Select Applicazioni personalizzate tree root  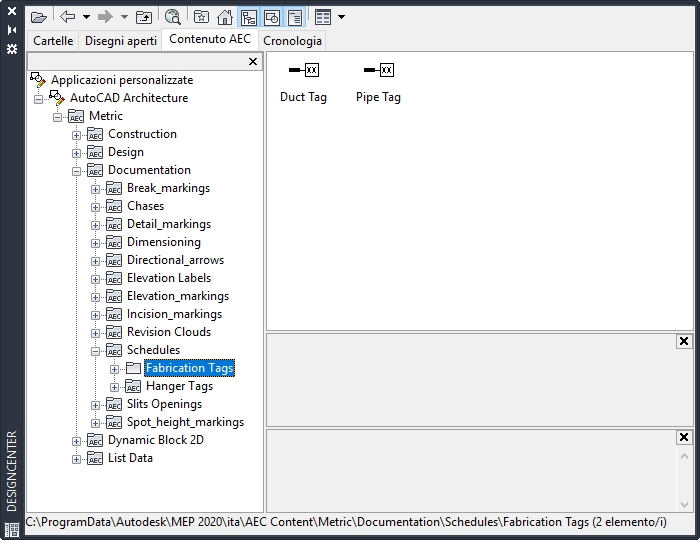122,80
